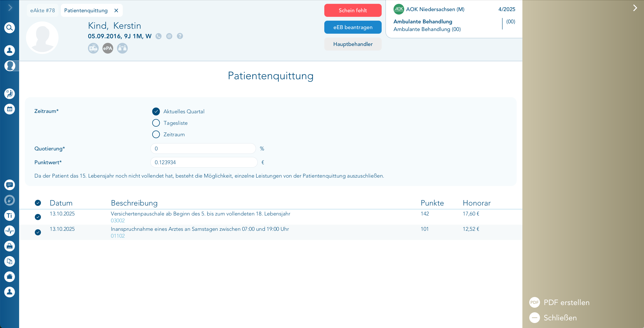
Task: Click the phone icon next to patient data
Action: 159,36
